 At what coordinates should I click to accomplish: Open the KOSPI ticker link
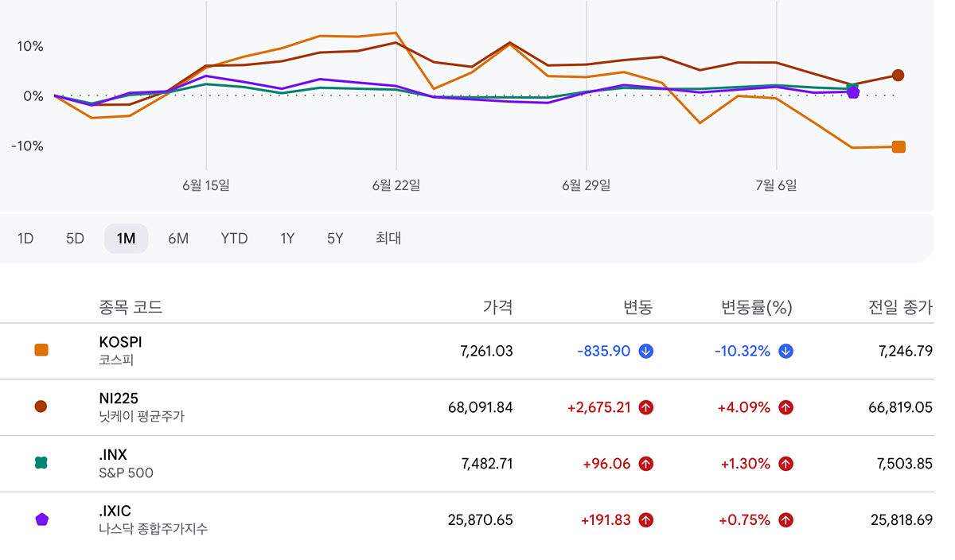120,342
